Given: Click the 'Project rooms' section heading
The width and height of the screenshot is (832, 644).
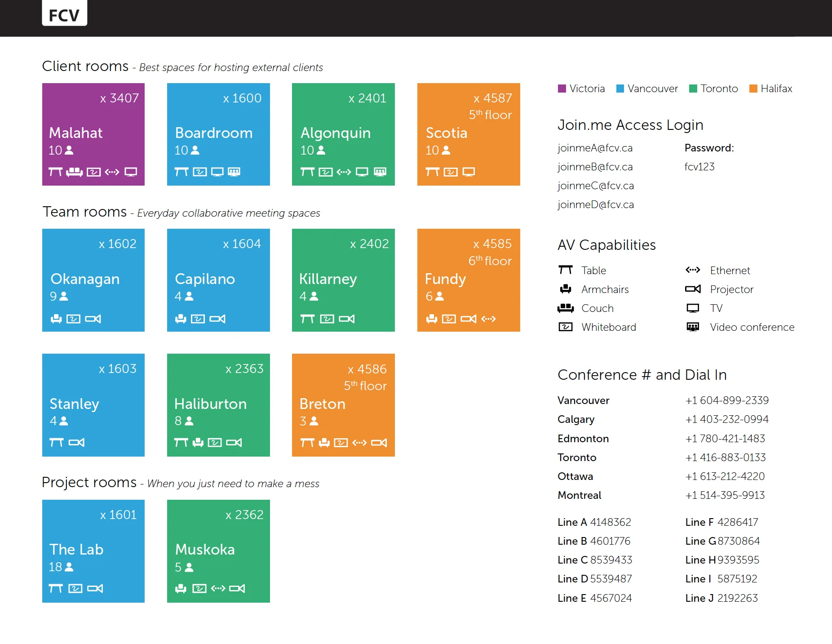Looking at the screenshot, I should pos(89,482).
